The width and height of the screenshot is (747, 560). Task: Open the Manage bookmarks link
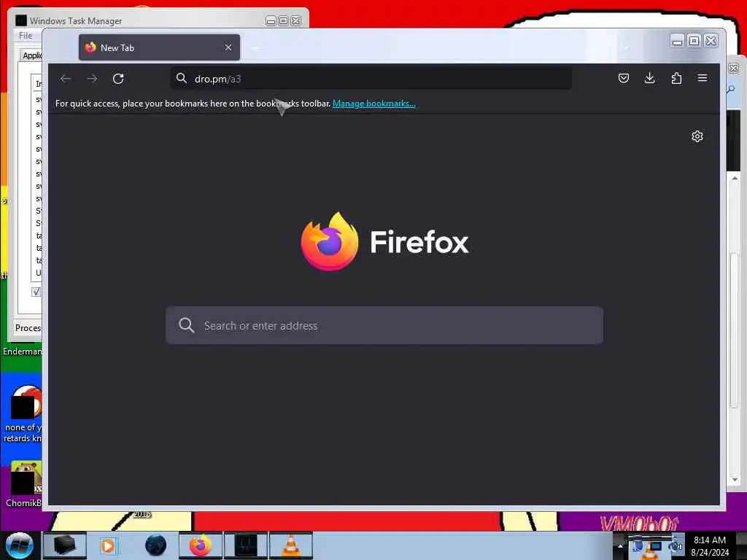pyautogui.click(x=374, y=104)
